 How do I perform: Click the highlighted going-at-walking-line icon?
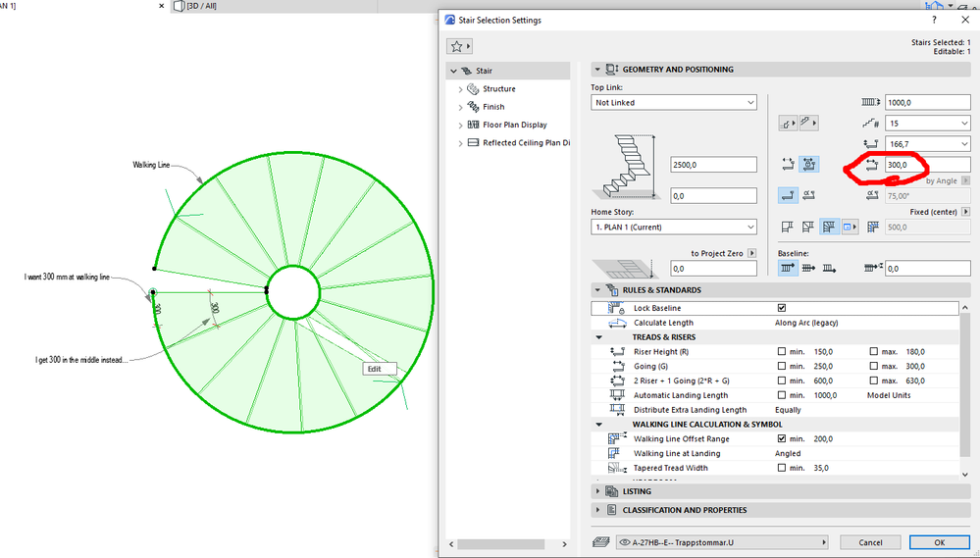[810, 165]
